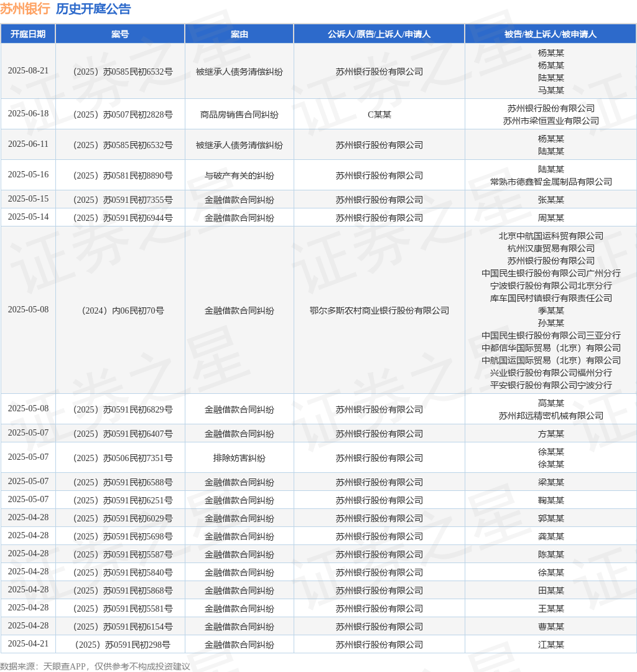Click defendant 中都信华国际贸易（北京）有限公司
Viewport: 637px width, 672px height.
pos(551,348)
